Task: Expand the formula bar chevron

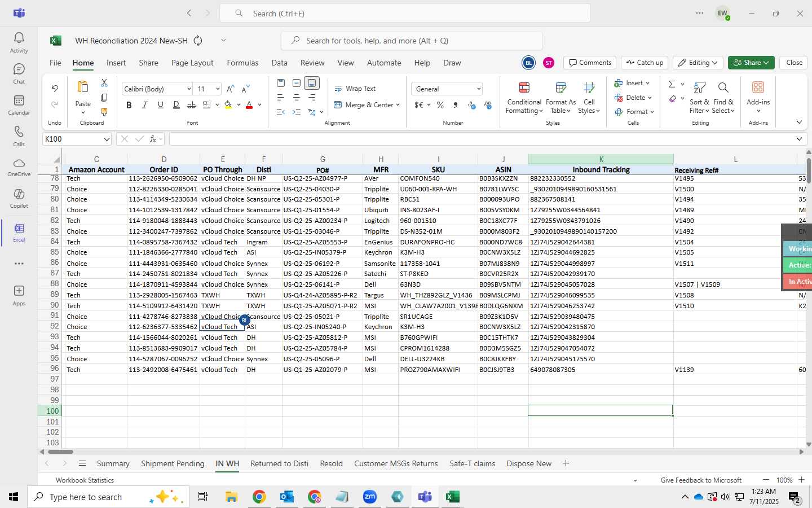Action: tap(799, 139)
